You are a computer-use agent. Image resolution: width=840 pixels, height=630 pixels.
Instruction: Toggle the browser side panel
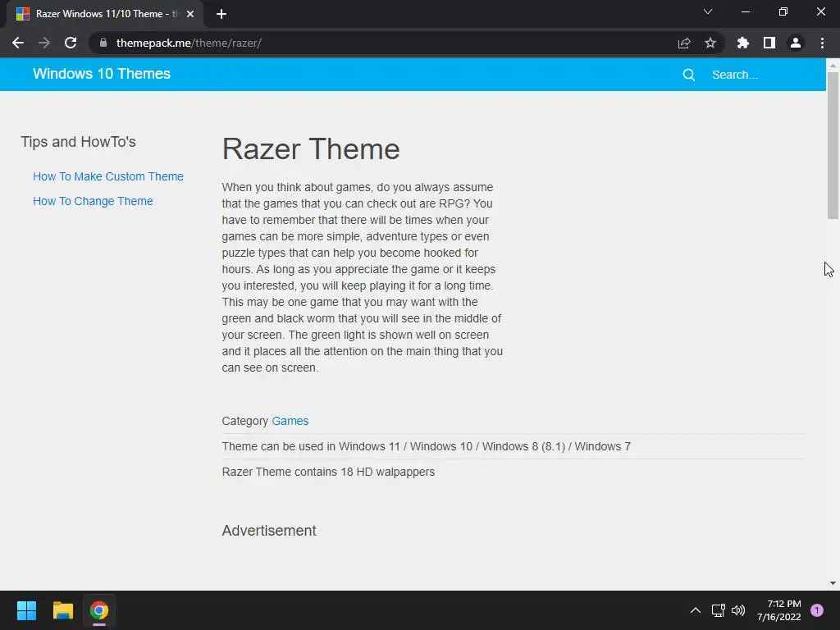(769, 43)
